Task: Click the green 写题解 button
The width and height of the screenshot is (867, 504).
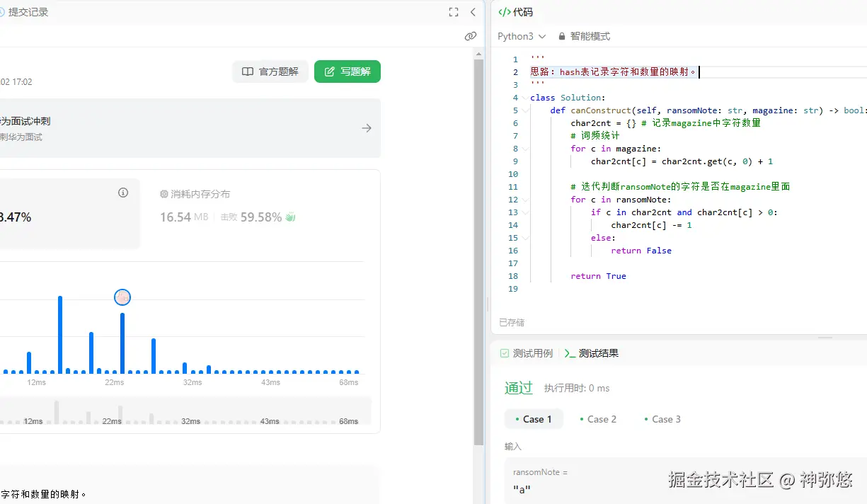Action: [348, 71]
